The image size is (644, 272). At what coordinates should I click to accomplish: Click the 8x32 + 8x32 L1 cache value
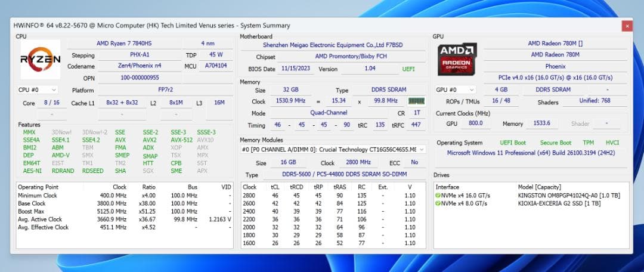point(122,103)
